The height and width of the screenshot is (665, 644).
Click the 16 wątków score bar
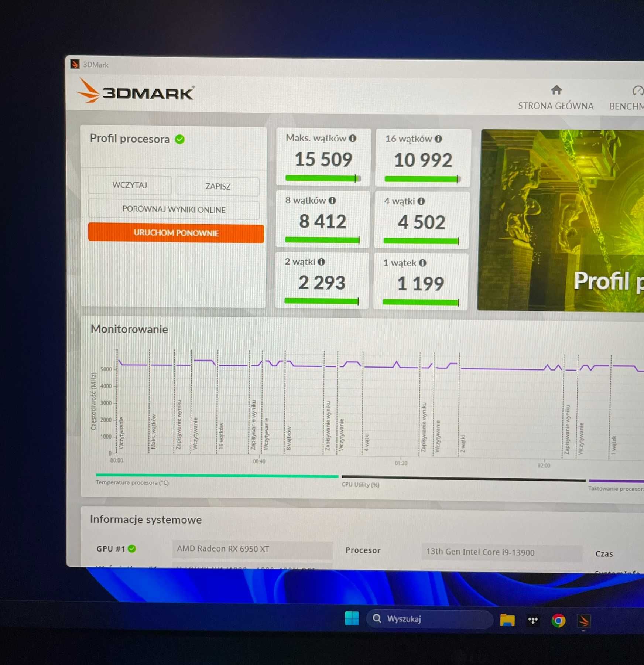422,179
